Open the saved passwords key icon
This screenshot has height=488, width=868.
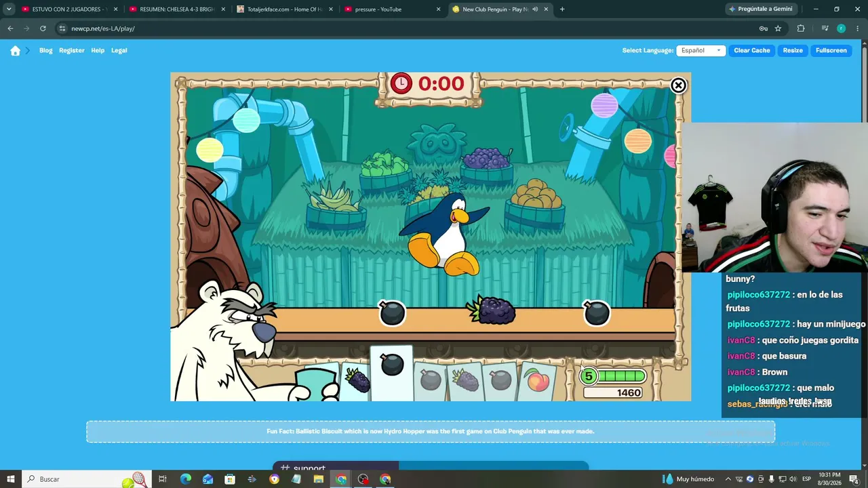pyautogui.click(x=764, y=28)
